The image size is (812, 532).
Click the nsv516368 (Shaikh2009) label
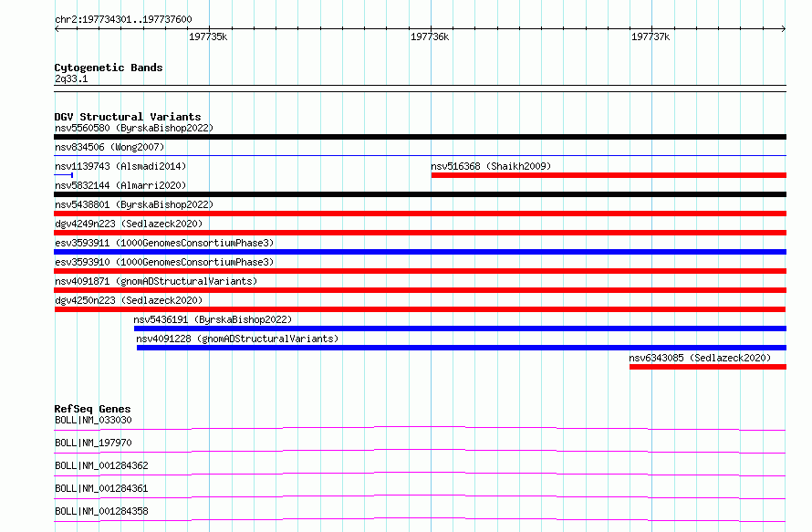click(x=491, y=166)
